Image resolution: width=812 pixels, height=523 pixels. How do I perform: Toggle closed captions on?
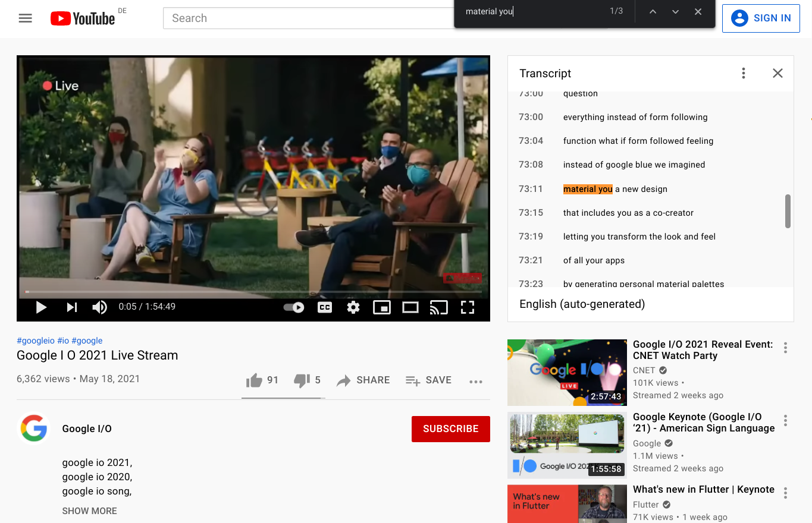tap(324, 307)
